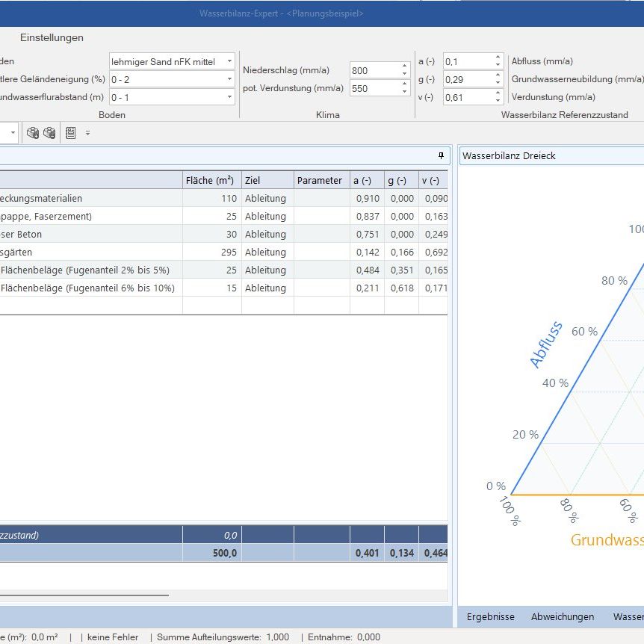Increase the pot. Verdunstung value with up arrow
Viewport: 644px width, 644px height.
pyautogui.click(x=405, y=84)
